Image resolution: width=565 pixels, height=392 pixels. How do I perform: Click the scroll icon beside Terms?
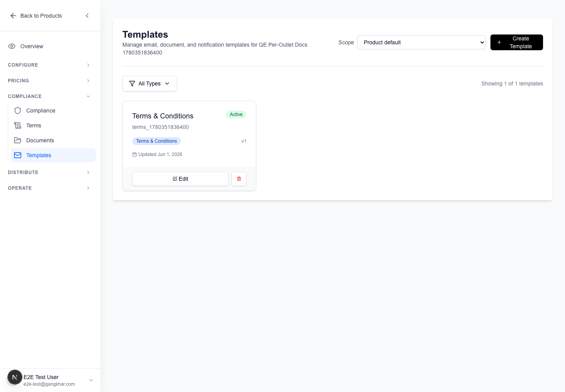coord(18,125)
